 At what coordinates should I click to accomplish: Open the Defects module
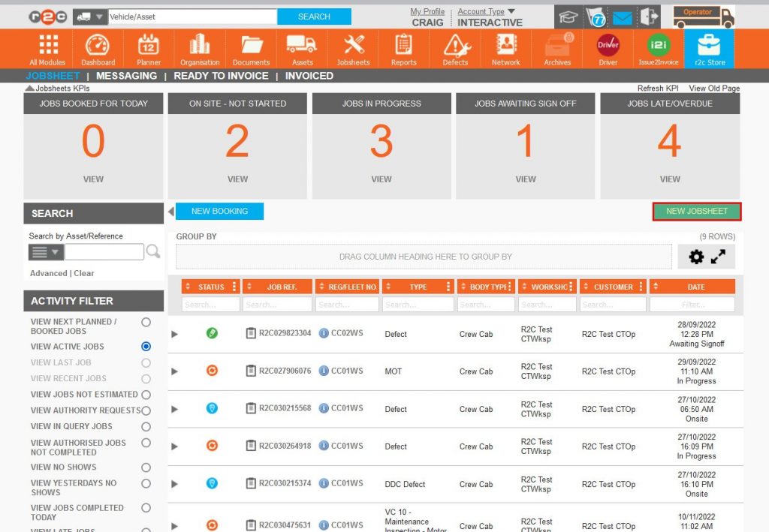[454, 48]
